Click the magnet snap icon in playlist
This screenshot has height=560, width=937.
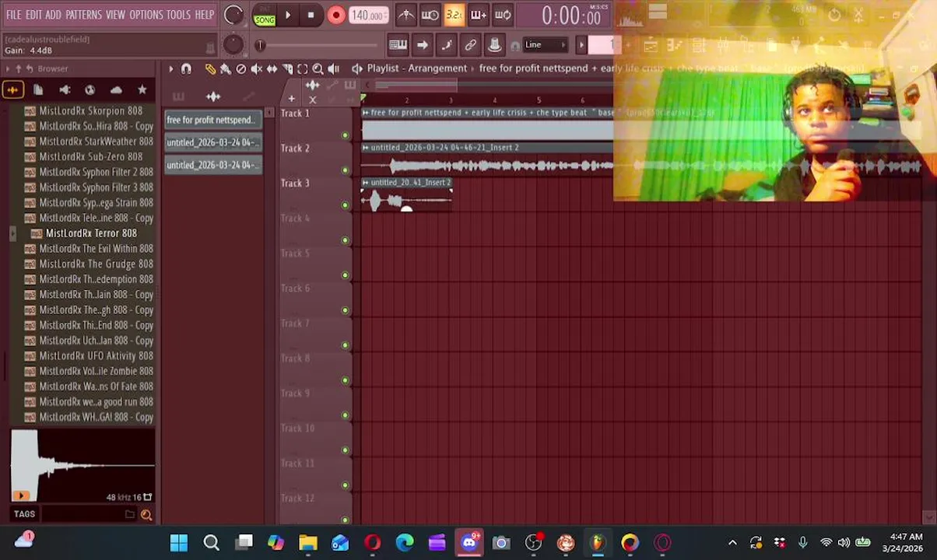[x=186, y=69]
